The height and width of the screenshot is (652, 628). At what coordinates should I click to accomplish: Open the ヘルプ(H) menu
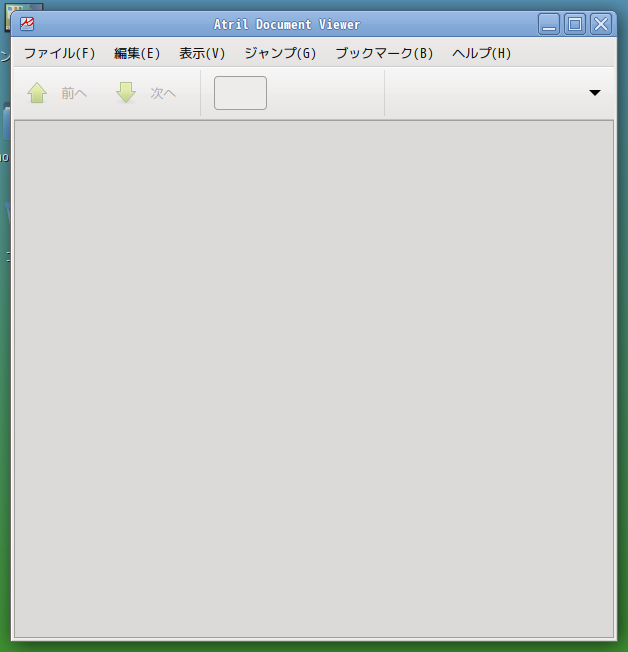pyautogui.click(x=481, y=53)
